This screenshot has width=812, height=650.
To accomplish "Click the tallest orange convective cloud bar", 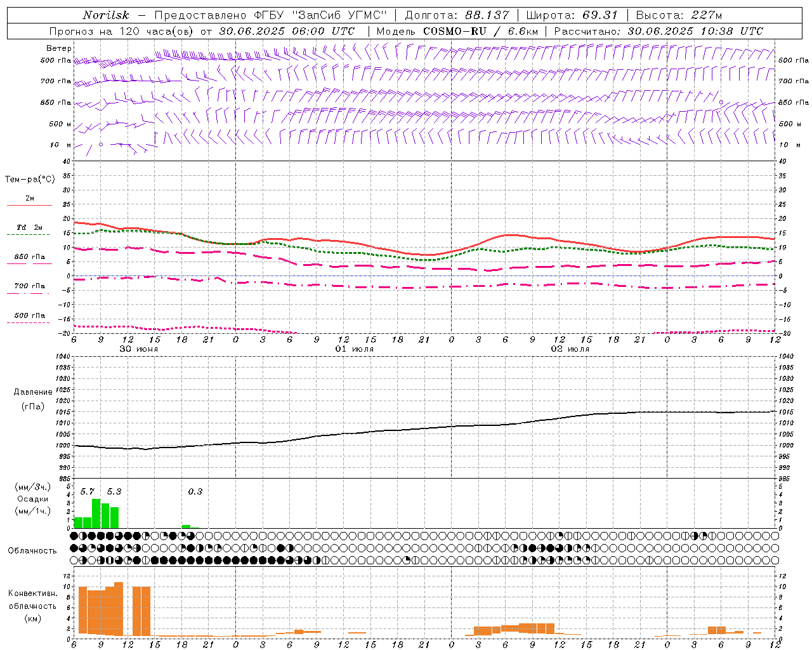I will tap(119, 609).
